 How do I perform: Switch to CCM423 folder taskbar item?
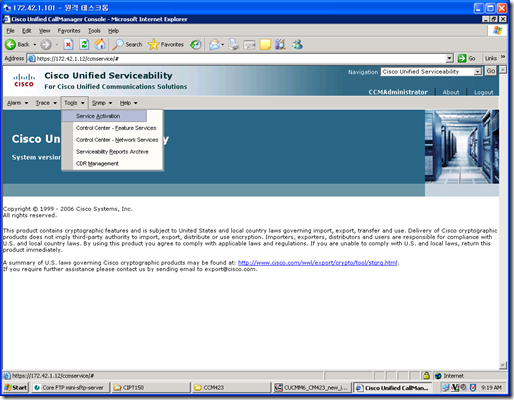pos(231,388)
